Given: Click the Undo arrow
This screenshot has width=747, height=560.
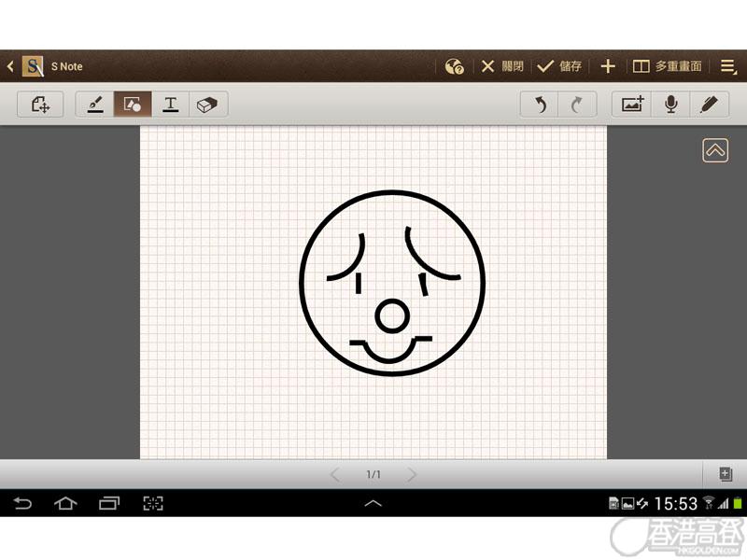Looking at the screenshot, I should click(540, 105).
